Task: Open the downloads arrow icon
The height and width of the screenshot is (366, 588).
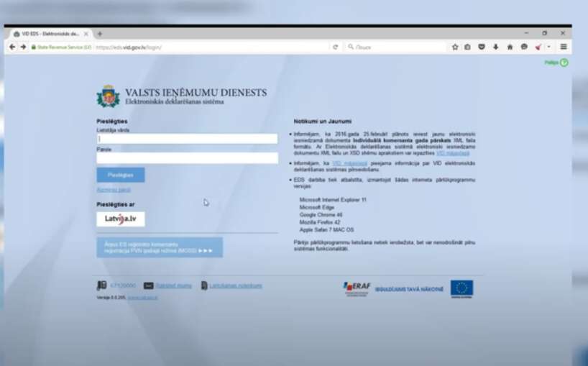Action: point(495,47)
